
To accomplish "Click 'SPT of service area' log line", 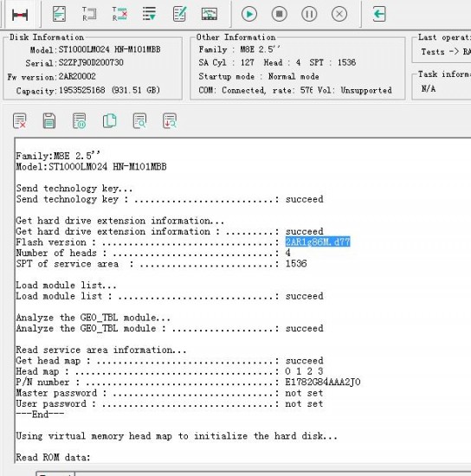I will pos(161,263).
